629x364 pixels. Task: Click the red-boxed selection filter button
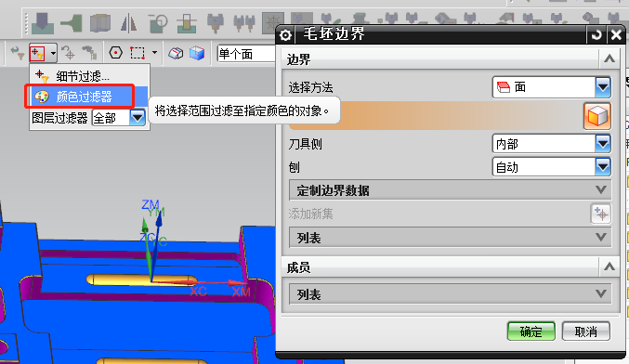[37, 53]
